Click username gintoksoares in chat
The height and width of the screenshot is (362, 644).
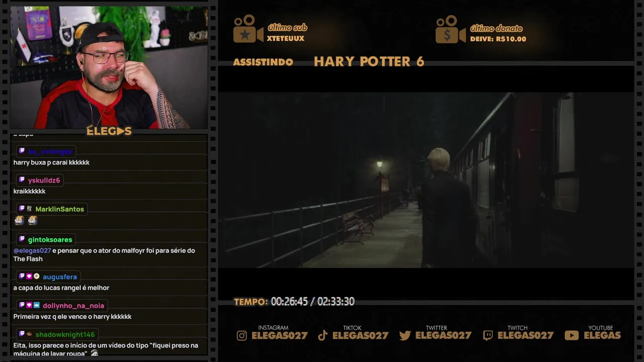click(x=50, y=240)
